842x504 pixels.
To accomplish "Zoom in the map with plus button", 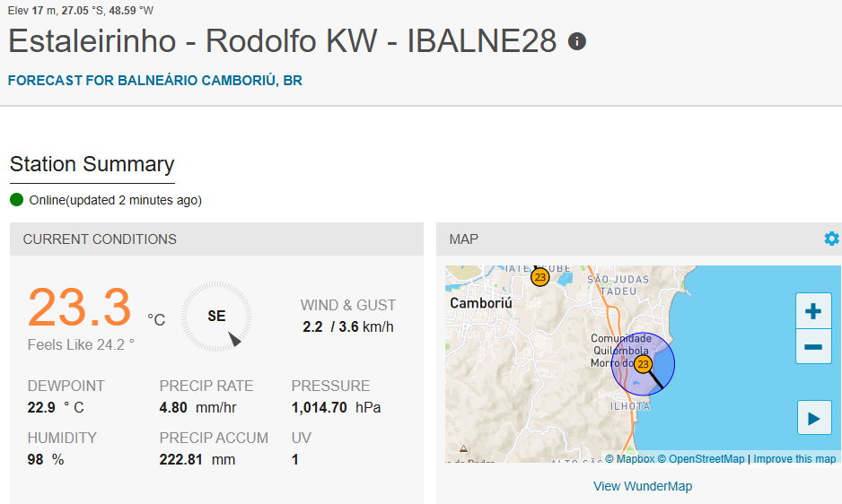I will (x=813, y=311).
